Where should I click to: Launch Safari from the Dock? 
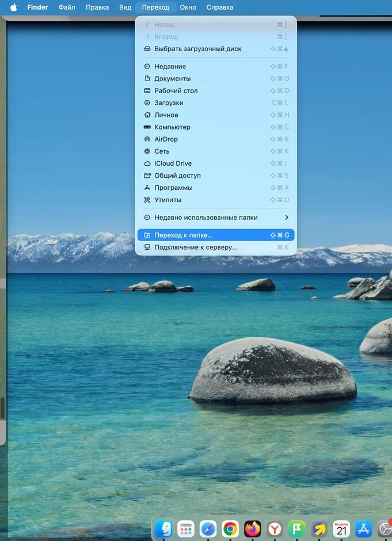click(x=208, y=529)
